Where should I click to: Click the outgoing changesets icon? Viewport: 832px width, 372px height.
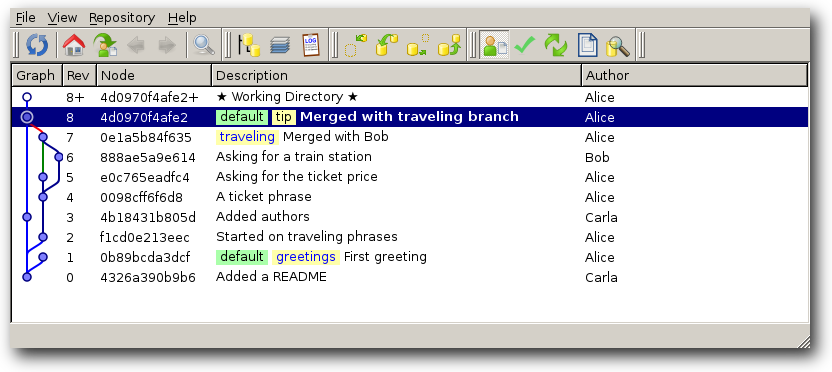pyautogui.click(x=418, y=45)
